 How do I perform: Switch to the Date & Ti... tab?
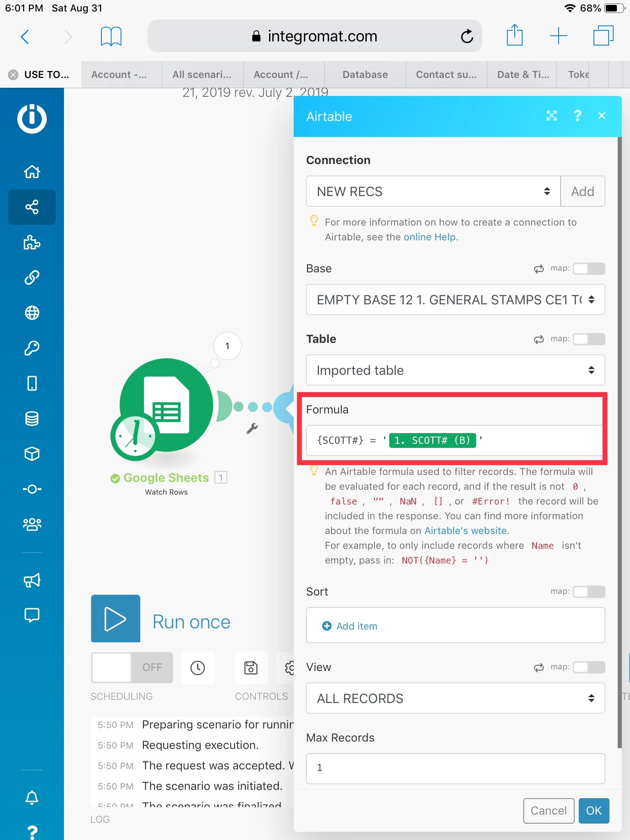click(x=522, y=75)
